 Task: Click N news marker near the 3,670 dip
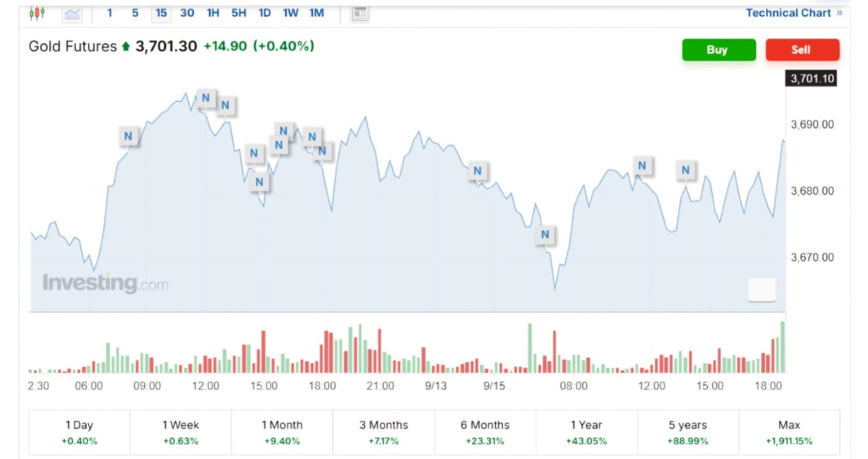545,234
